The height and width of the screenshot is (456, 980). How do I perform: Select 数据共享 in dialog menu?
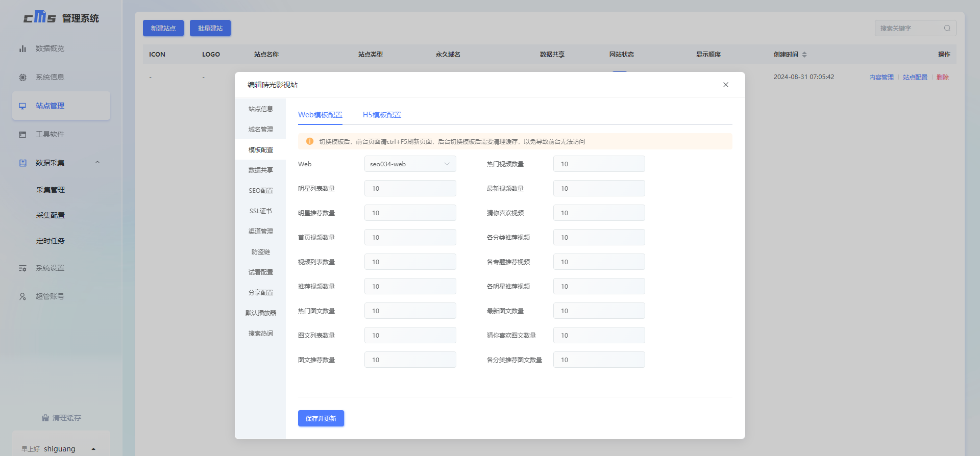pos(260,170)
